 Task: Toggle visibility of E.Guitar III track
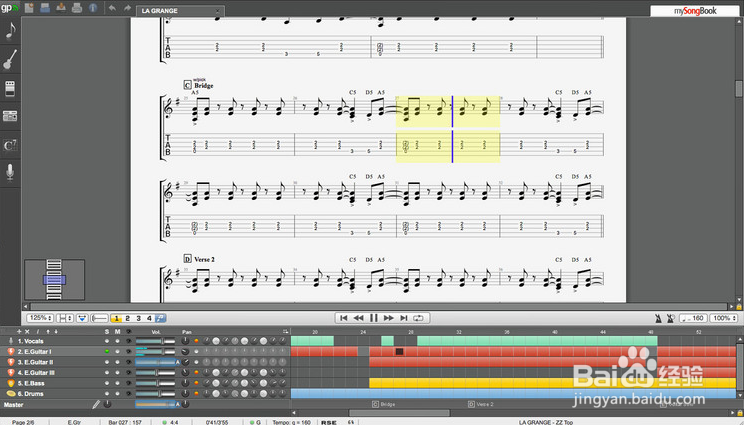128,373
